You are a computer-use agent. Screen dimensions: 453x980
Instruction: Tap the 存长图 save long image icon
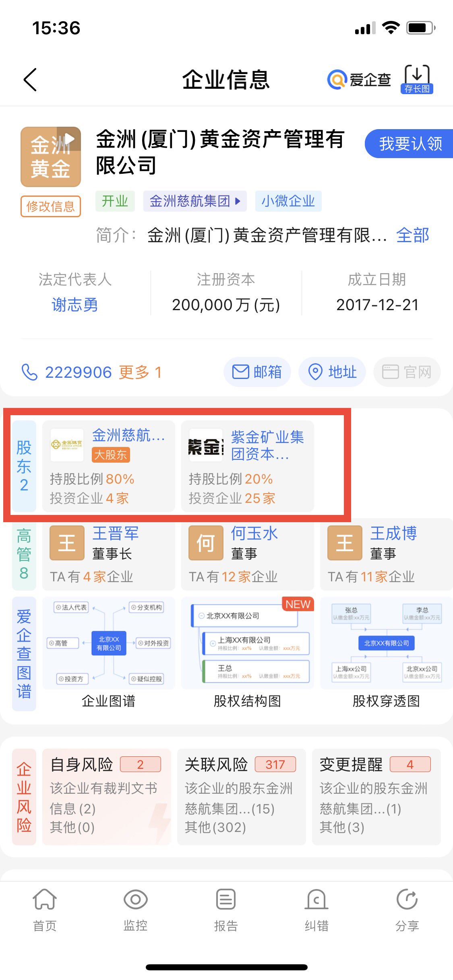click(417, 79)
